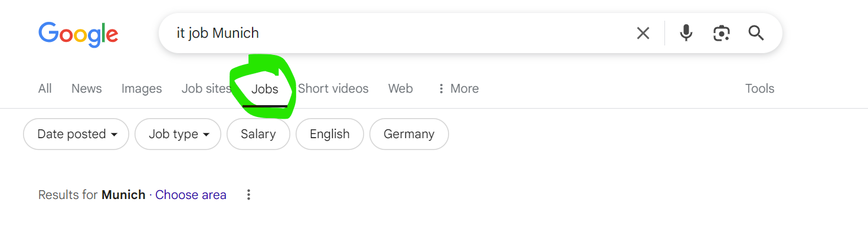Expand the Date posted filter

[x=76, y=134]
